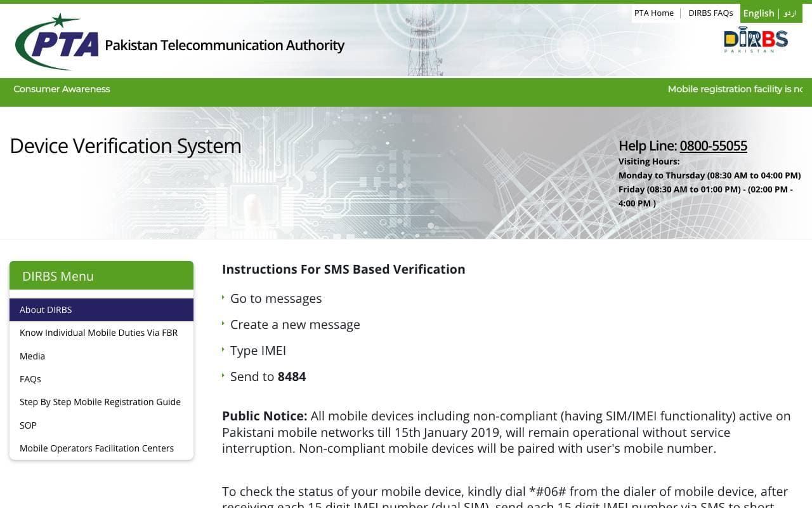The height and width of the screenshot is (508, 812).
Task: Open DIRBS FAQs link
Action: [710, 13]
